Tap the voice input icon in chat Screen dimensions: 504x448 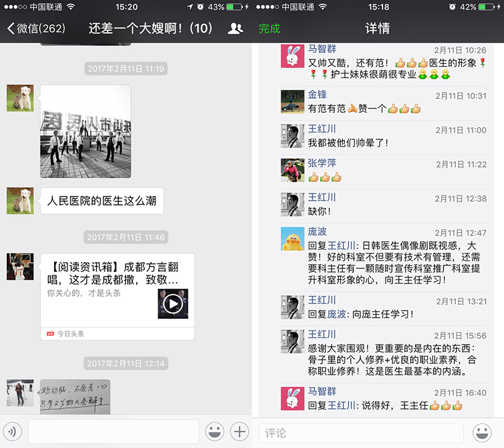[13, 432]
